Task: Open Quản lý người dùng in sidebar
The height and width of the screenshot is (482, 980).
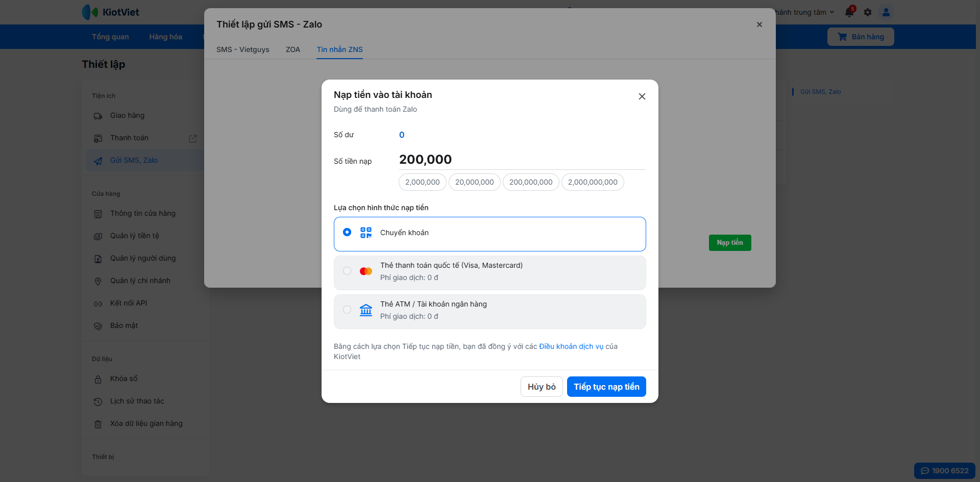Action: tap(145, 259)
